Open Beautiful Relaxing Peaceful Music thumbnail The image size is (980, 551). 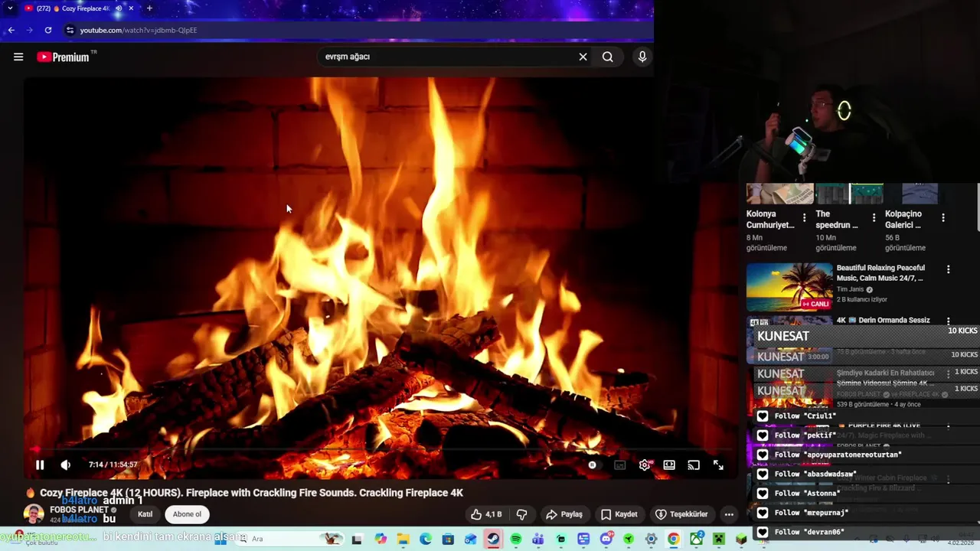click(x=789, y=287)
